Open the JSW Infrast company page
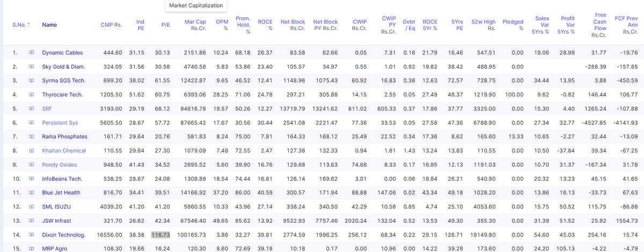The image size is (644, 252). click(x=56, y=221)
